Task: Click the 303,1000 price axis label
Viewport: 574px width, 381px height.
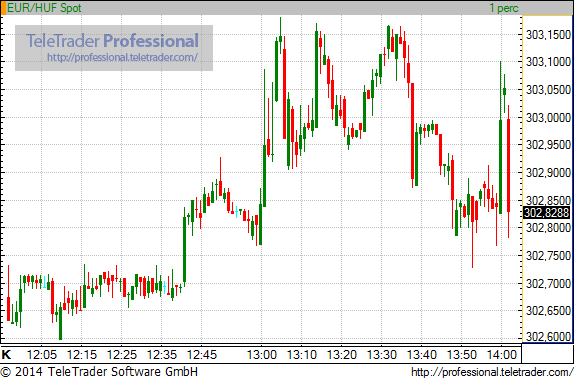Action: pyautogui.click(x=548, y=61)
